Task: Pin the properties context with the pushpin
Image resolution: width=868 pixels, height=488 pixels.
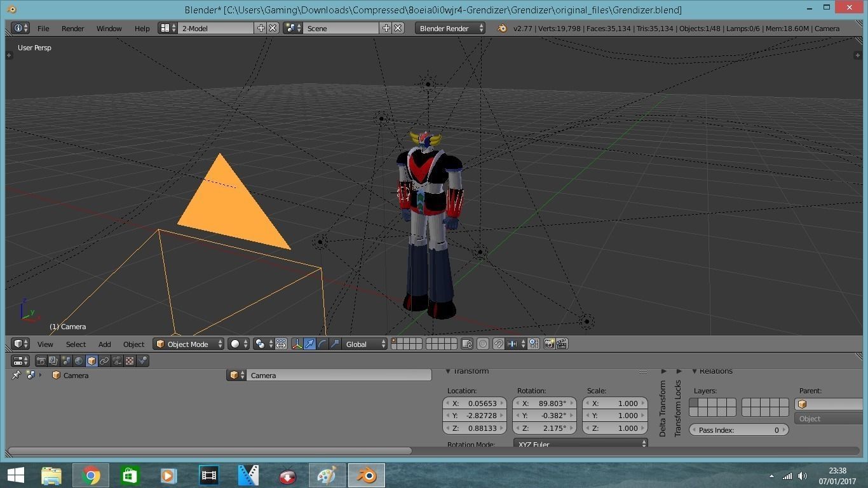Action: pos(16,376)
